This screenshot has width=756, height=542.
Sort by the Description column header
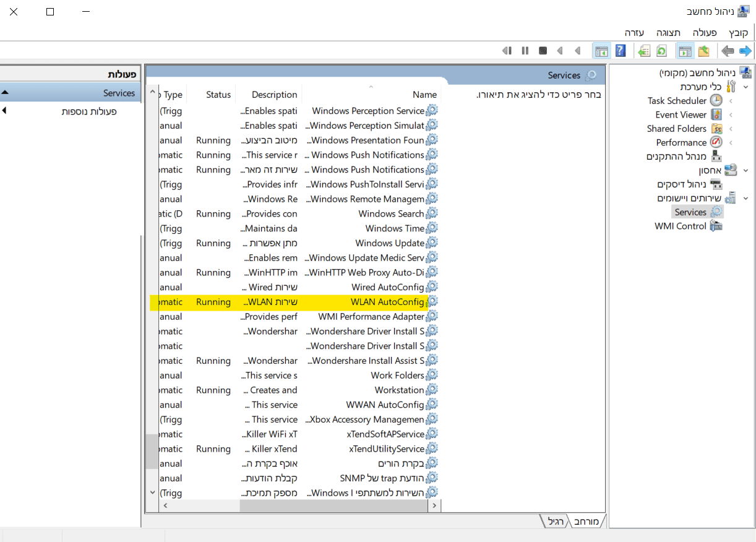coord(268,94)
